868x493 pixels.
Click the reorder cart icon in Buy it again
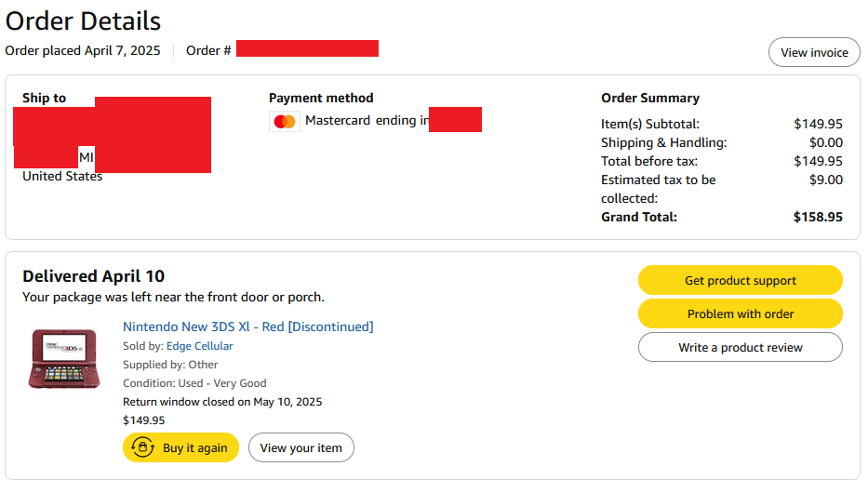(x=142, y=447)
